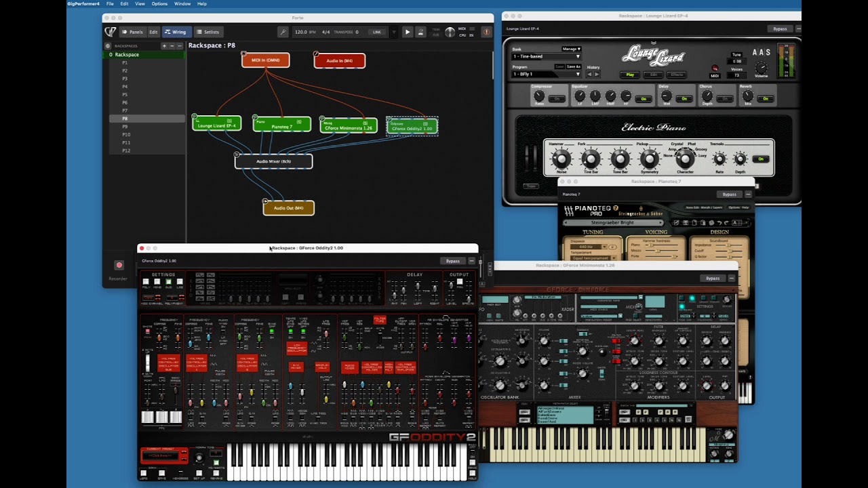Select the GForce Minimonsta 1.26 block

[x=349, y=125]
